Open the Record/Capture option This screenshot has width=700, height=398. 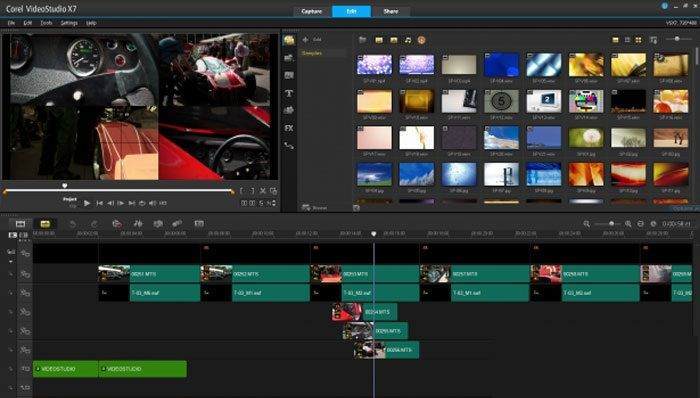point(117,224)
